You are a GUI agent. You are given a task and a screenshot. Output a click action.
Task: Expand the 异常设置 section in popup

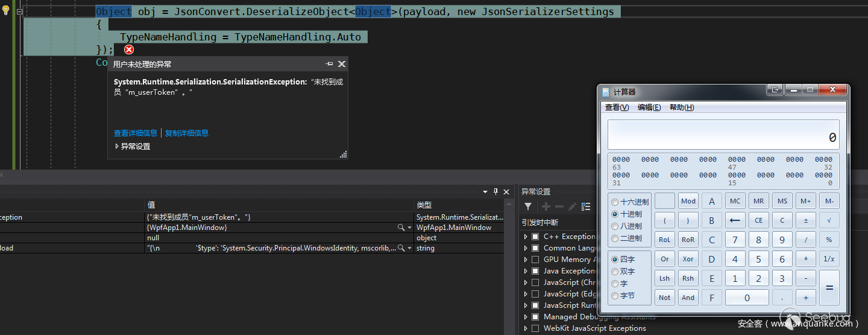click(x=117, y=147)
